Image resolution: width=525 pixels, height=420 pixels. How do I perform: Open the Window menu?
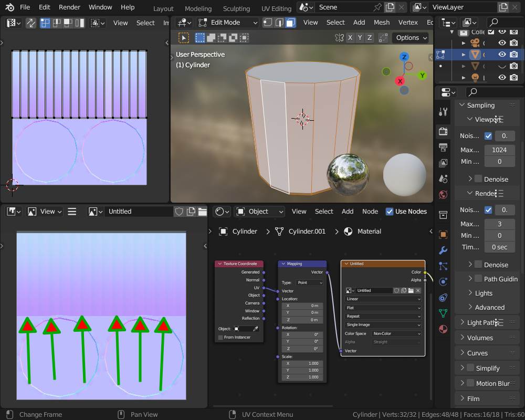coord(100,7)
